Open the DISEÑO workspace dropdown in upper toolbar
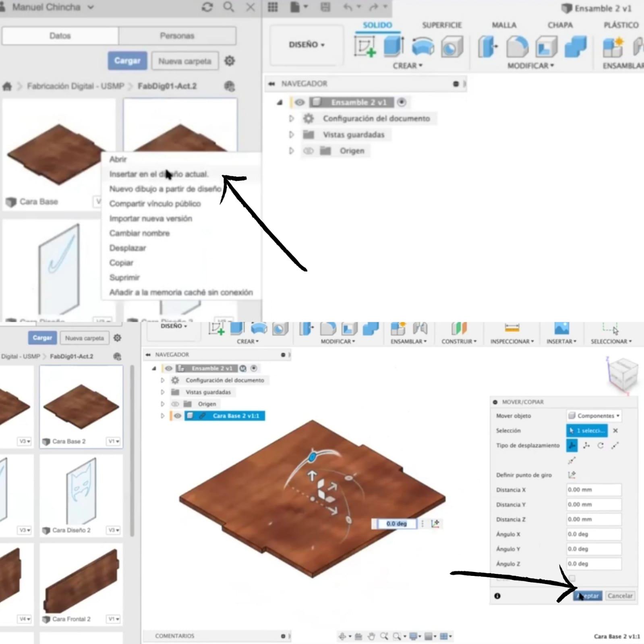Viewport: 644px width, 644px height. (x=306, y=45)
